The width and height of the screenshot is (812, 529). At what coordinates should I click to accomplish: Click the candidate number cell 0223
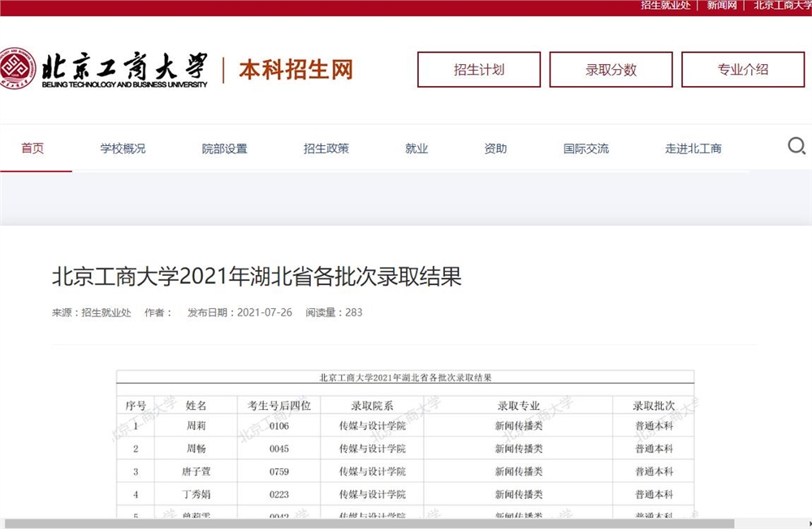tap(279, 494)
